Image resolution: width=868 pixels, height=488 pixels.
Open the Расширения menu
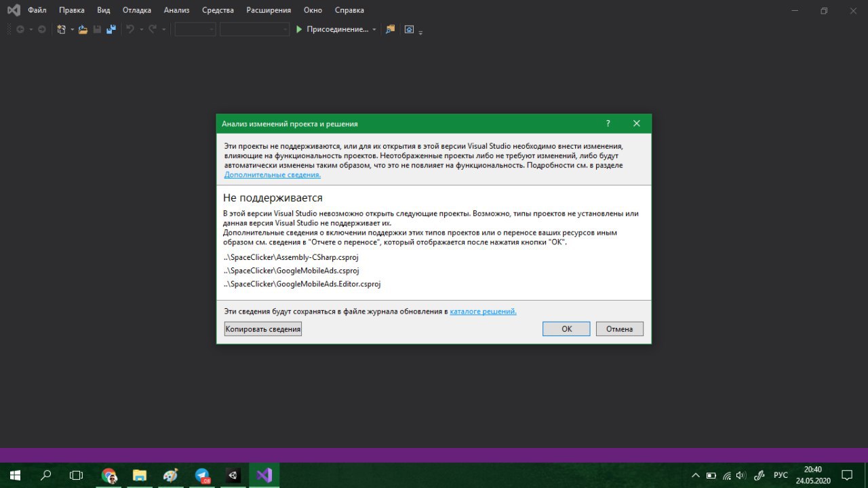[269, 10]
